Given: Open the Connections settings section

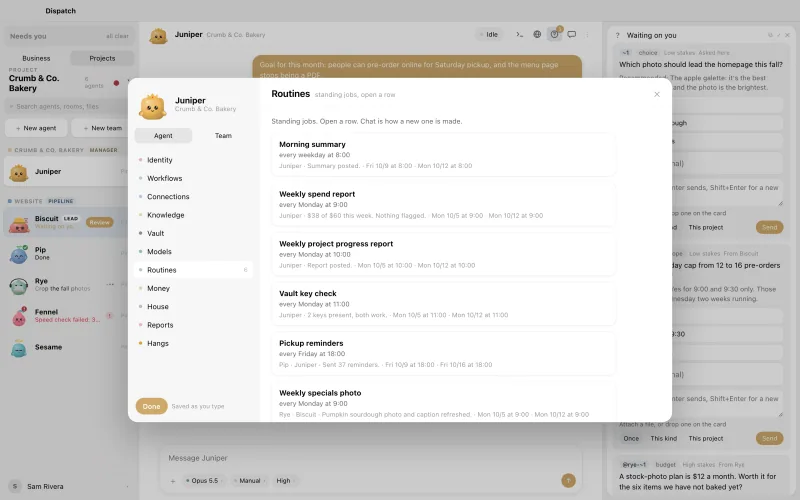Looking at the screenshot, I should [193, 196].
